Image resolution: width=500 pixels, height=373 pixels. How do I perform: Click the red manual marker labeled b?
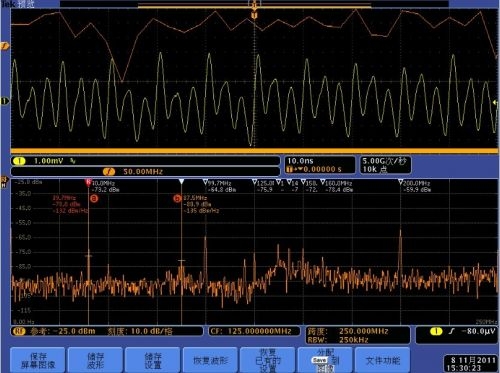[x=177, y=199]
